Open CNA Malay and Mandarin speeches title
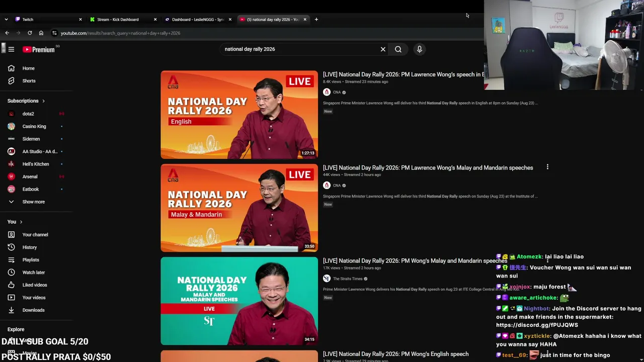644x362 pixels. [428, 167]
